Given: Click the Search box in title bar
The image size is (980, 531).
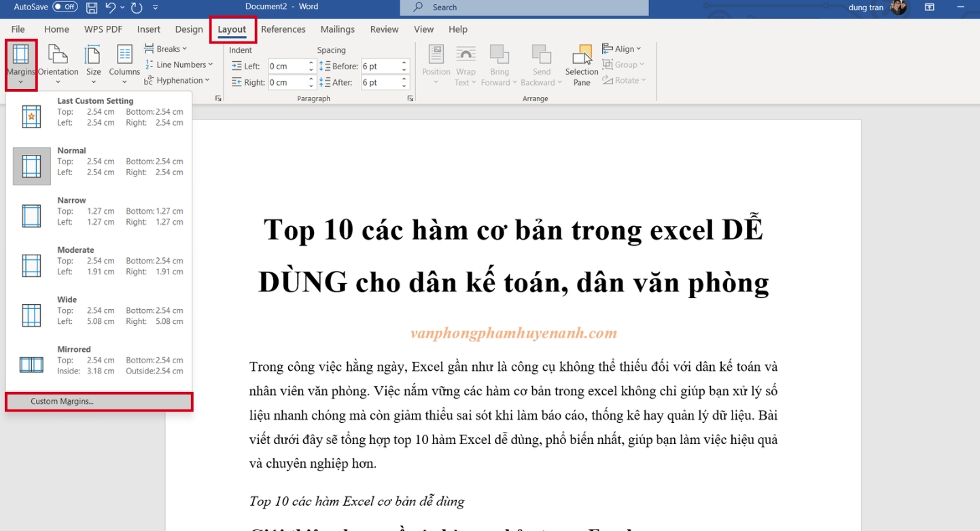Looking at the screenshot, I should [524, 7].
